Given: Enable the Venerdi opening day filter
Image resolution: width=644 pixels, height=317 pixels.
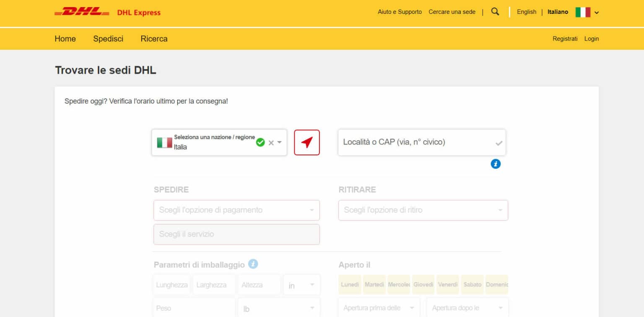Looking at the screenshot, I should click(448, 284).
